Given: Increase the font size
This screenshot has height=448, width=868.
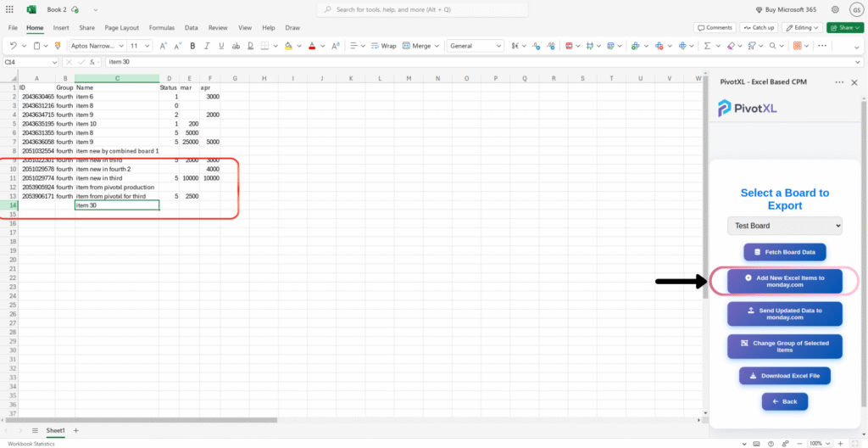Looking at the screenshot, I should coord(164,46).
